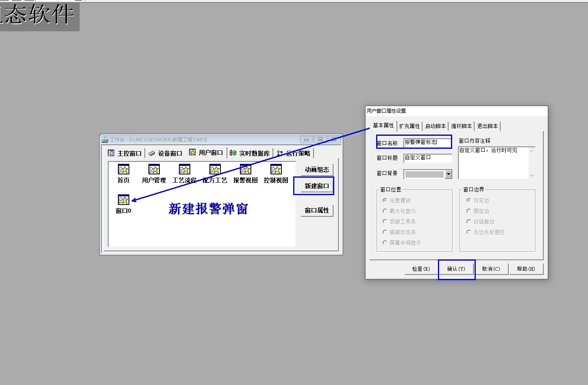Switch to the 用户窗口 tab
The width and height of the screenshot is (588, 385).
[x=206, y=152]
